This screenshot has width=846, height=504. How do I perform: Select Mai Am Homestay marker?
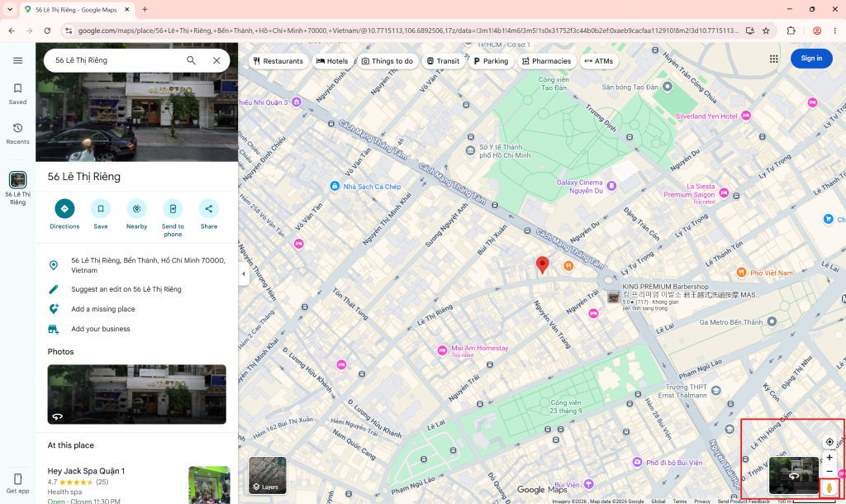(442, 350)
